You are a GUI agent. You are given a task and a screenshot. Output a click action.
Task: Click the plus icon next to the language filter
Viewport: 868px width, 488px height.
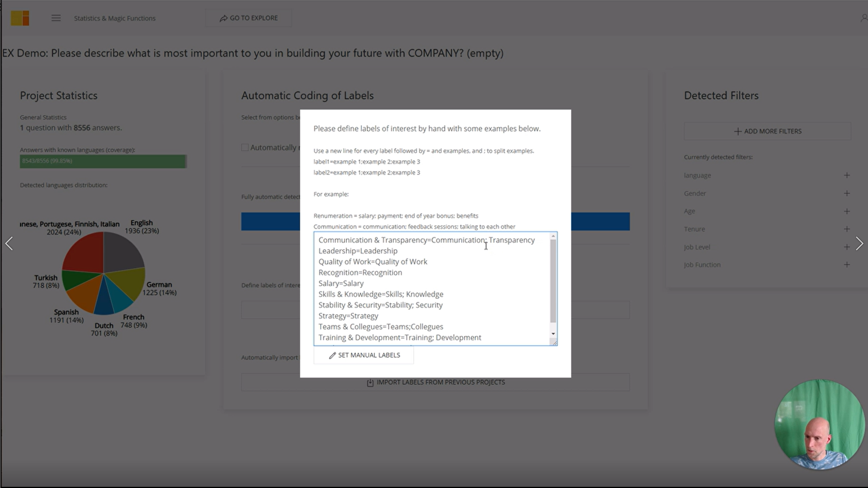click(847, 175)
